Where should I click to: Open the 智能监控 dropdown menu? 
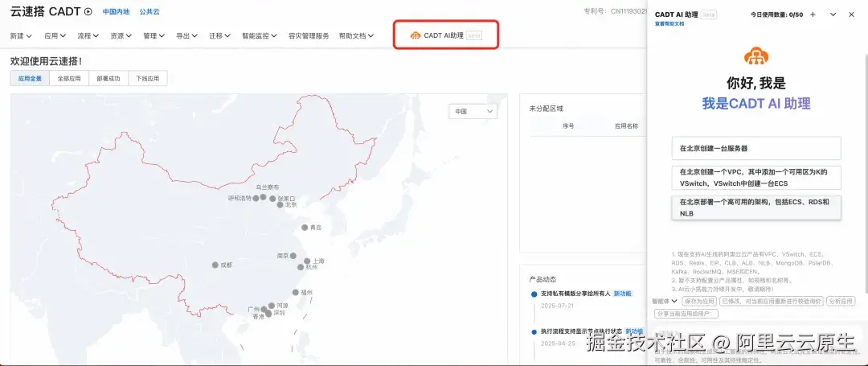click(260, 35)
